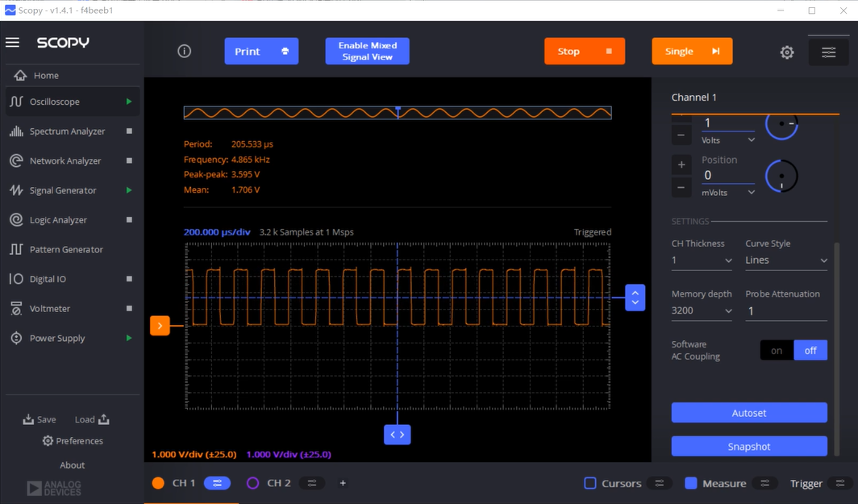Disable the Measure checkbox

coord(691,483)
